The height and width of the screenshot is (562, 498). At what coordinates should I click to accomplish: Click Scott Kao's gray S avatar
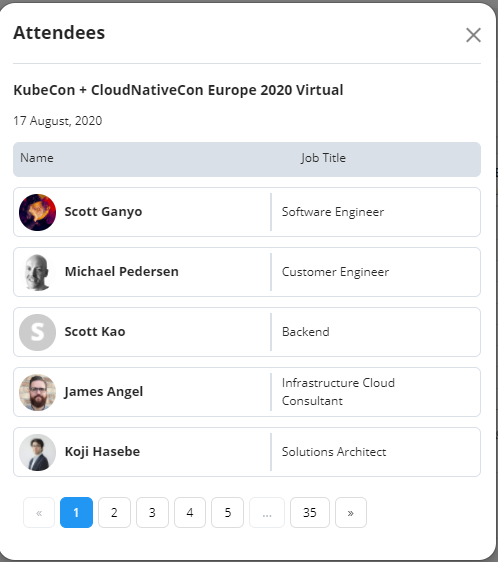[37, 332]
